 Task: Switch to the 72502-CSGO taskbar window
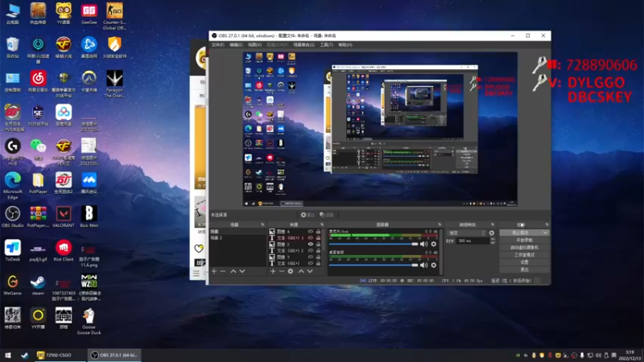pos(60,355)
